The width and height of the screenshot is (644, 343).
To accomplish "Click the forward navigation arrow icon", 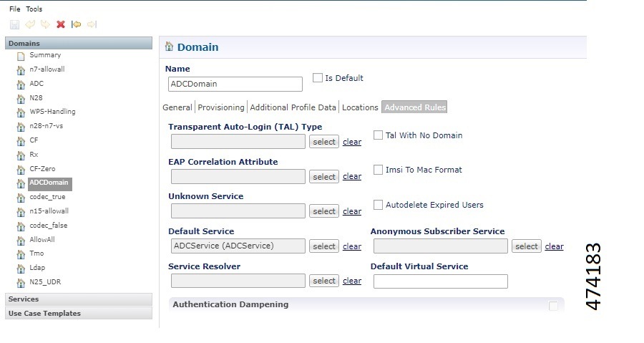I will tap(92, 24).
